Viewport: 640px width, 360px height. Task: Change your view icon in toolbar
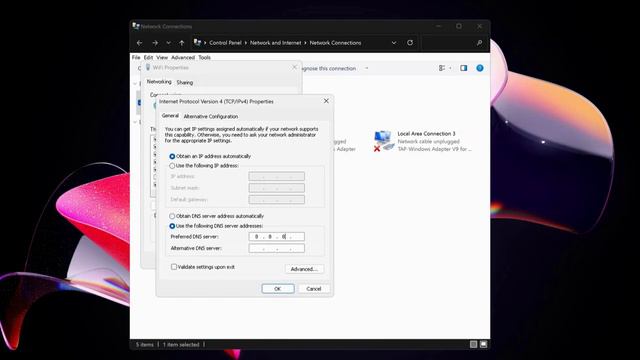tap(442, 68)
